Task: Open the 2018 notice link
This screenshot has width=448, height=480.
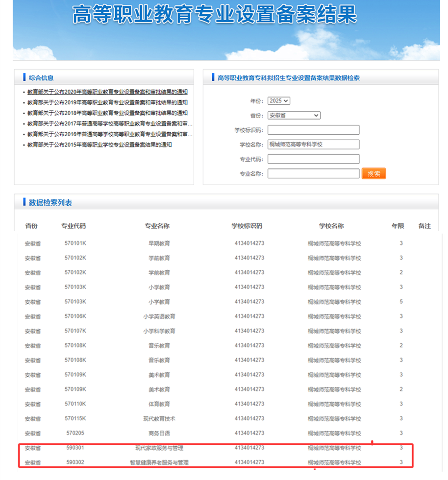Action: pyautogui.click(x=107, y=113)
